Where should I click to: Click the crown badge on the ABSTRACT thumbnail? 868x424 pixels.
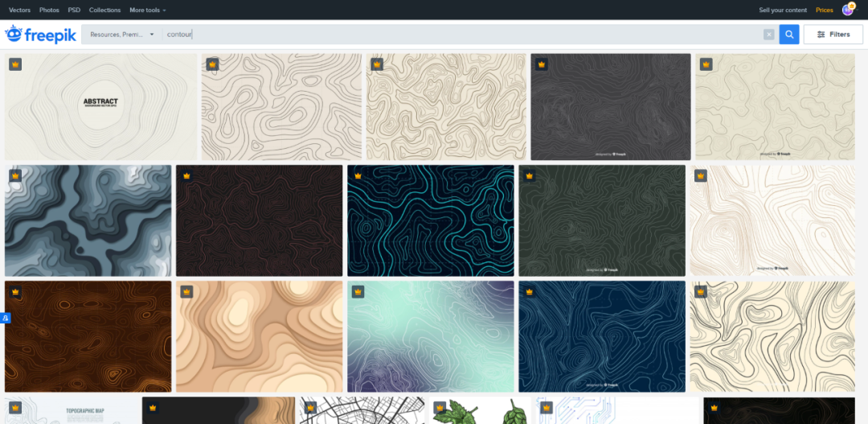(15, 64)
